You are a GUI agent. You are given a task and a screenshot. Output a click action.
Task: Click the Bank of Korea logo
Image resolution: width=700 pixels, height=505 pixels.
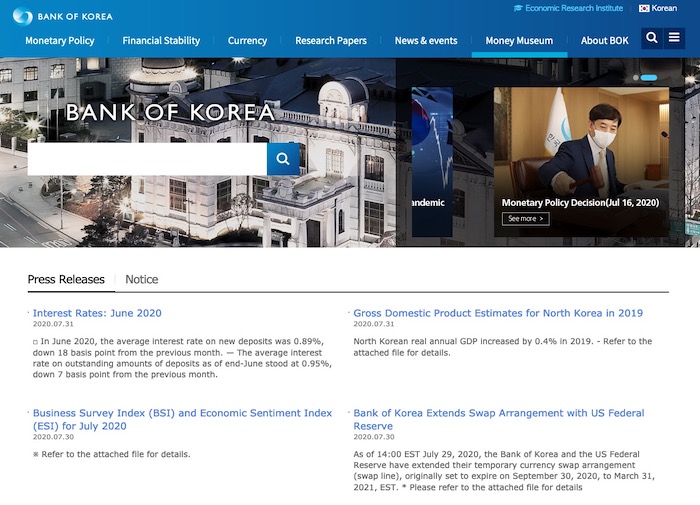click(62, 17)
